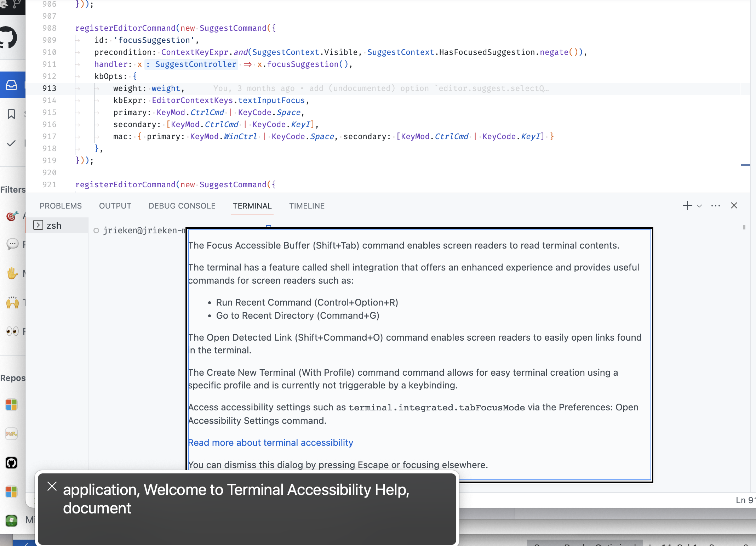Select the eyes emoji filter
This screenshot has height=546, width=756.
tap(12, 331)
